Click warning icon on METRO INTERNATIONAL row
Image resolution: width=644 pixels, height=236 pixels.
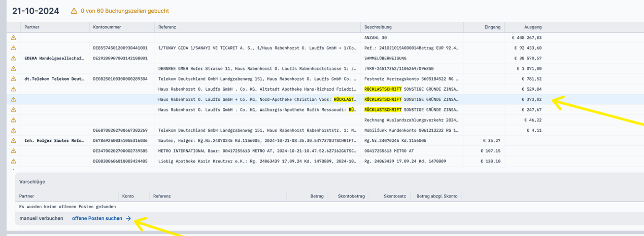14,151
